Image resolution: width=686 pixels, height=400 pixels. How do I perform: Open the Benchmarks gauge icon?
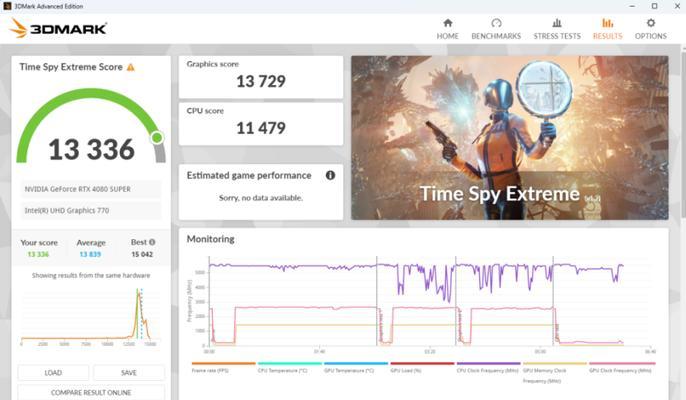(496, 23)
